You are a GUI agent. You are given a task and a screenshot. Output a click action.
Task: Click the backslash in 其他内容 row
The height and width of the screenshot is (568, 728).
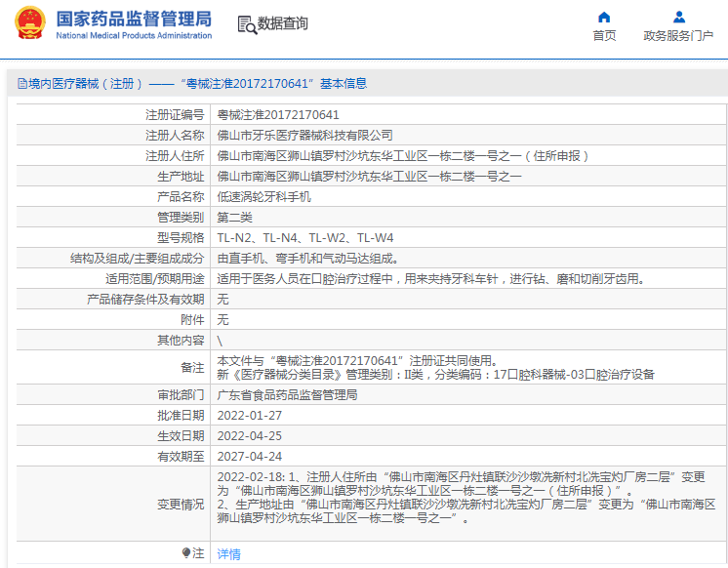coord(220,341)
